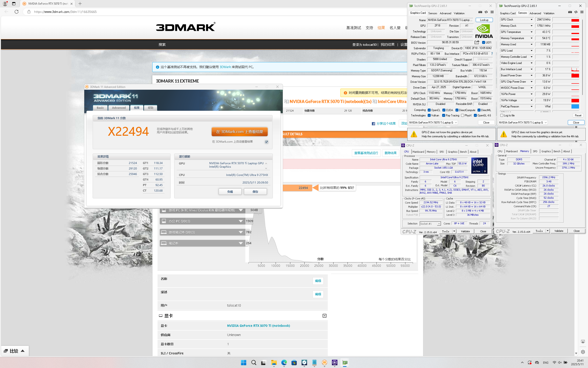The image size is (588, 368).
Task: Click the red Board Power Draw sensor graph
Action: 566,75
